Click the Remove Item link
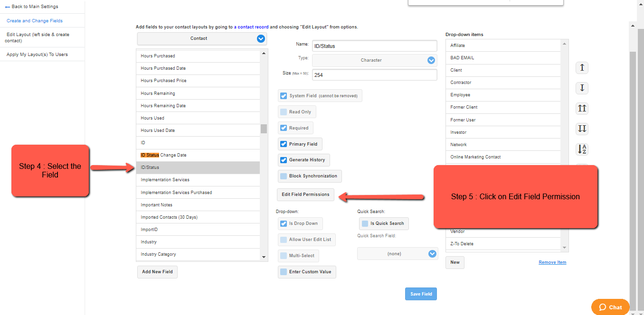Image resolution: width=644 pixels, height=315 pixels. [x=552, y=262]
